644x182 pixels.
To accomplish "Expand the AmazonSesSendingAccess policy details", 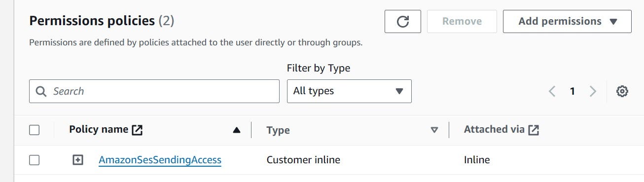I will 78,160.
